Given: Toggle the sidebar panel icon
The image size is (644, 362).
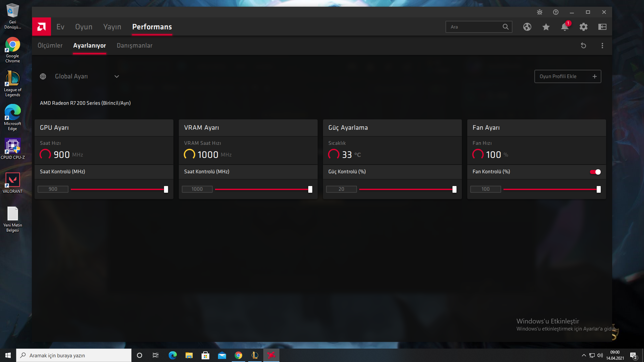Looking at the screenshot, I should (x=602, y=27).
